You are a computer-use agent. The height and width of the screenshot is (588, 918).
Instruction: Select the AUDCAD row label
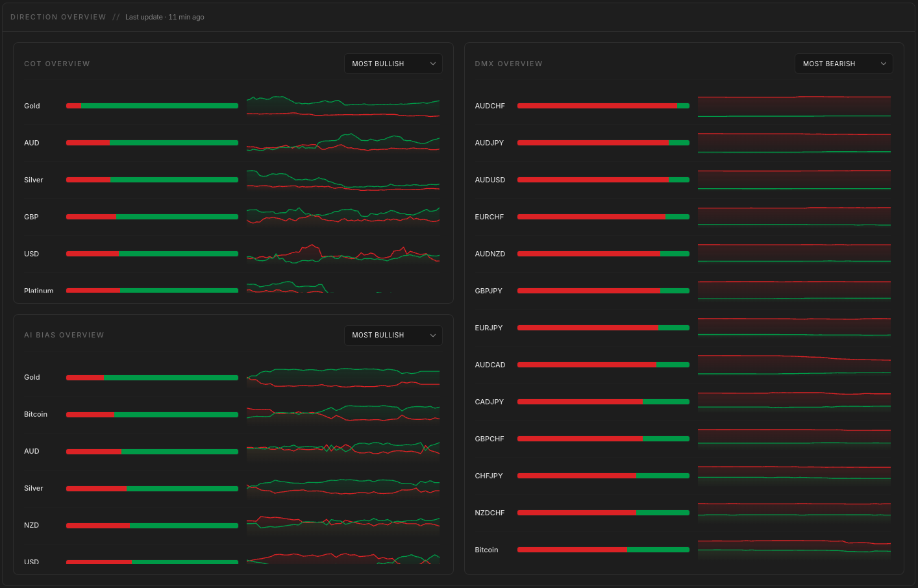(490, 365)
